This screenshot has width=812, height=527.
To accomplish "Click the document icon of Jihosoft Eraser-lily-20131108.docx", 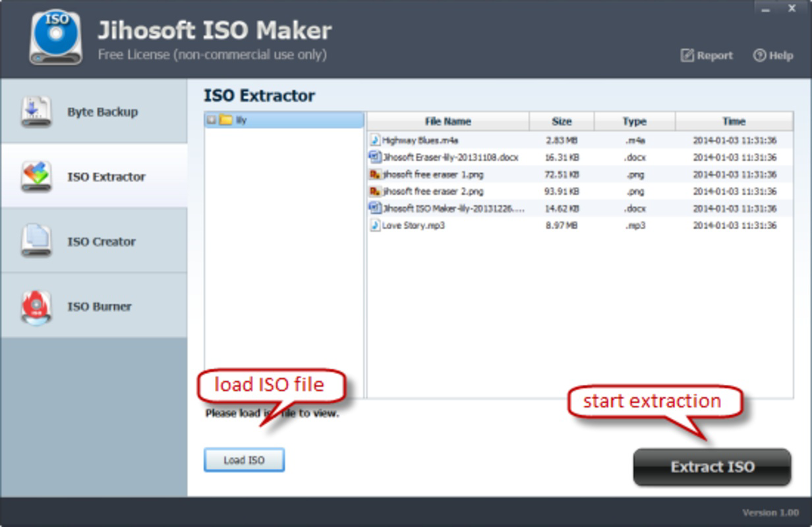I will click(x=375, y=157).
